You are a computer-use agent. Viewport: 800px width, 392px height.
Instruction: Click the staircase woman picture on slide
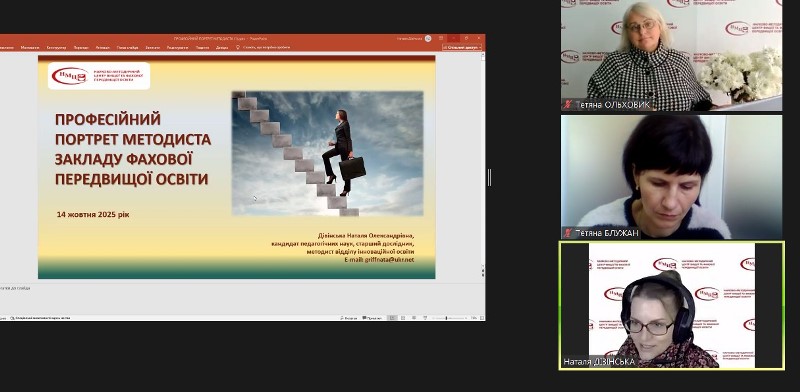pyautogui.click(x=328, y=153)
